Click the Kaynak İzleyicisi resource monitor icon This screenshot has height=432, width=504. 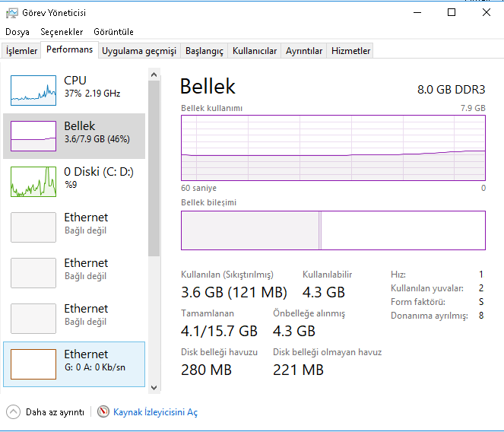[x=103, y=411]
